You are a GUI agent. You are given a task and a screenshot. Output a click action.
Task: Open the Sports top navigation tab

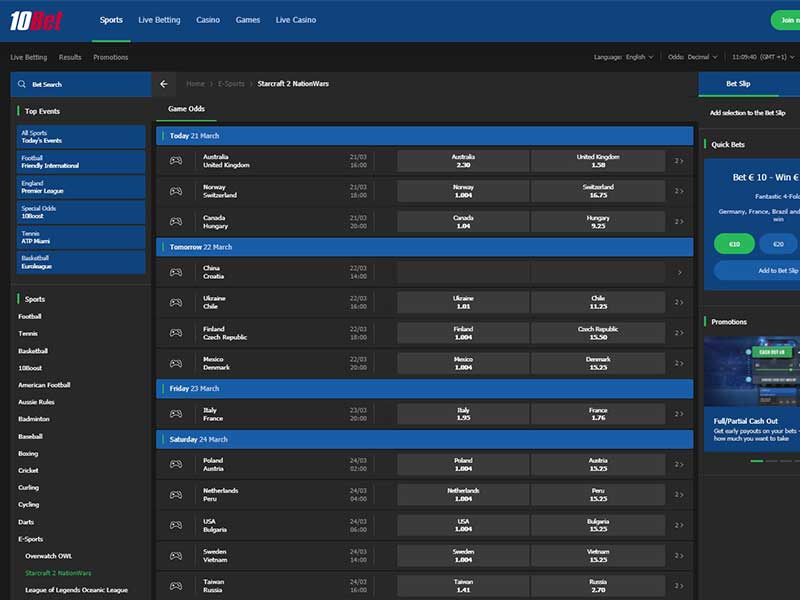tap(111, 20)
